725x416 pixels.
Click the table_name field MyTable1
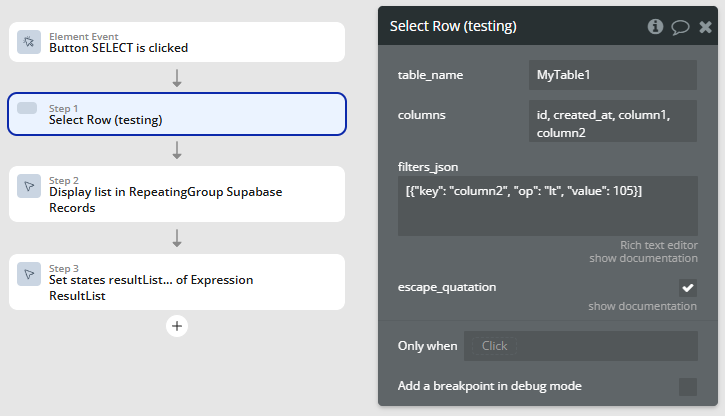pos(613,75)
